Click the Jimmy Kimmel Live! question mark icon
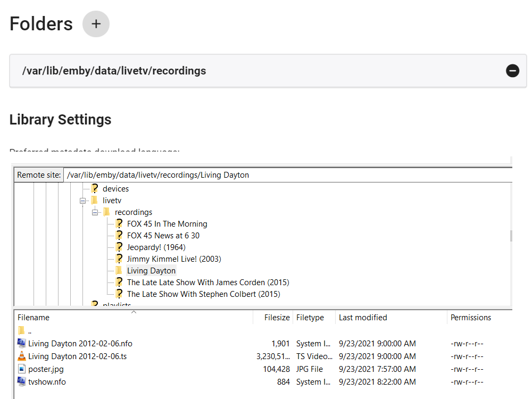Image resolution: width=532 pixels, height=399 pixels. click(119, 259)
